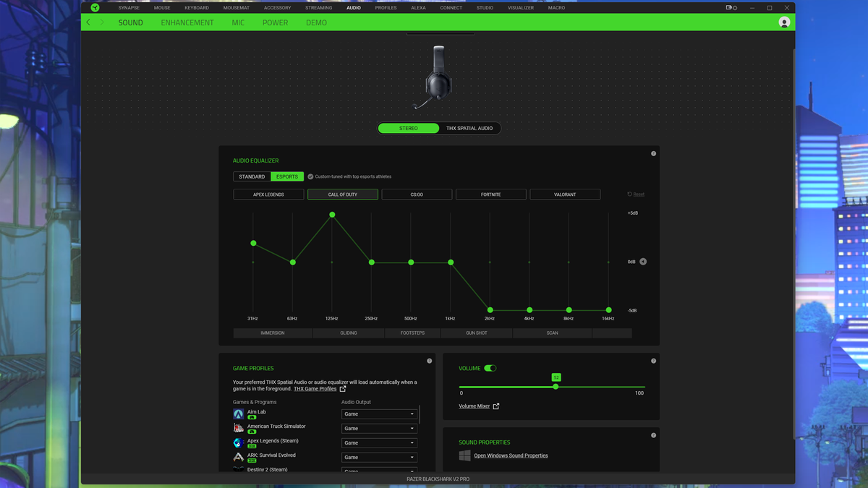Select the Valorant equalizer preset
The height and width of the screenshot is (488, 868).
tap(565, 194)
